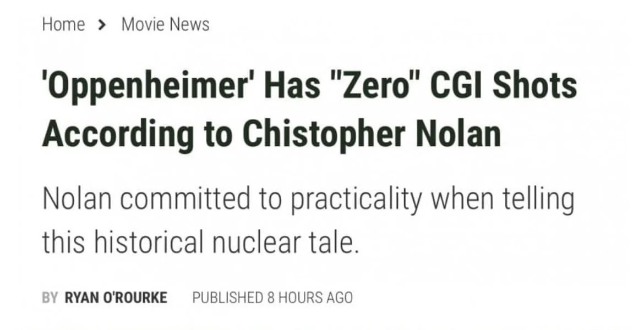Image resolution: width=644 pixels, height=330 pixels.
Task: Select "CGI Shots" in the article headline
Action: (503, 87)
